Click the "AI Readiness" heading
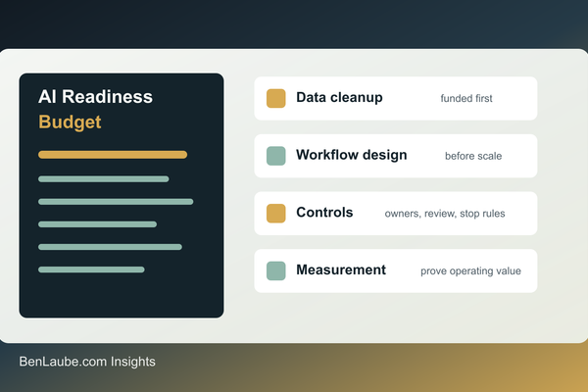 [x=95, y=96]
